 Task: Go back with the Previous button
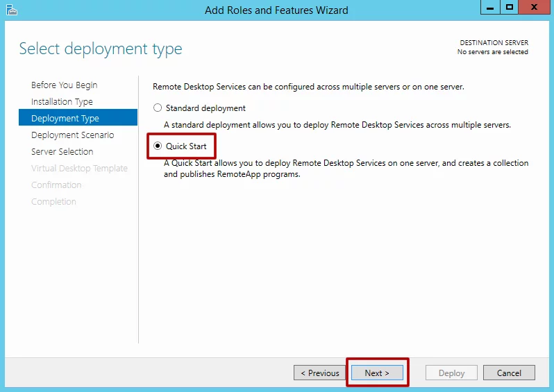[319, 373]
